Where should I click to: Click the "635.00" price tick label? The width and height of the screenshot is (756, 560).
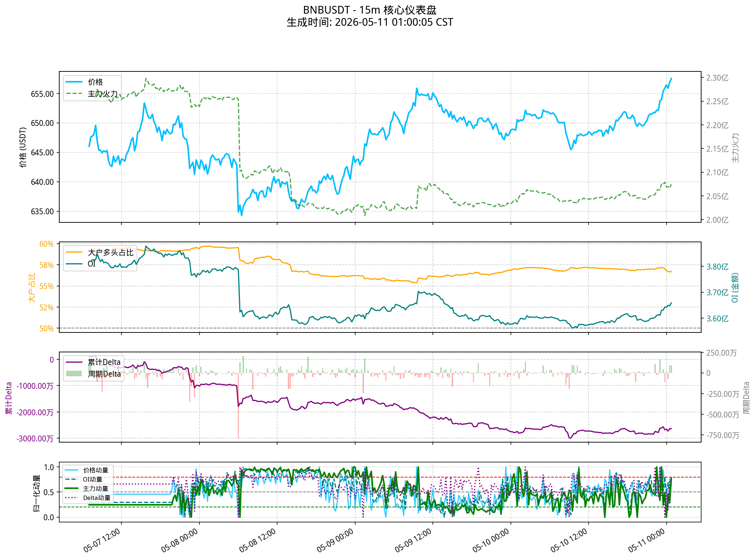(42, 212)
